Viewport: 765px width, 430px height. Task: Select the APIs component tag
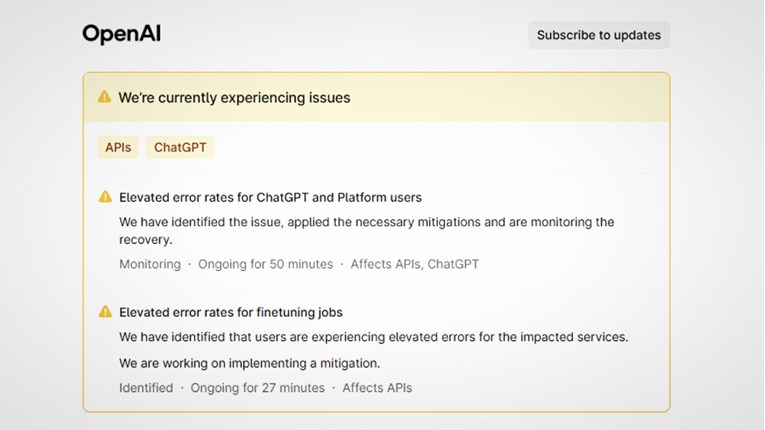click(118, 148)
